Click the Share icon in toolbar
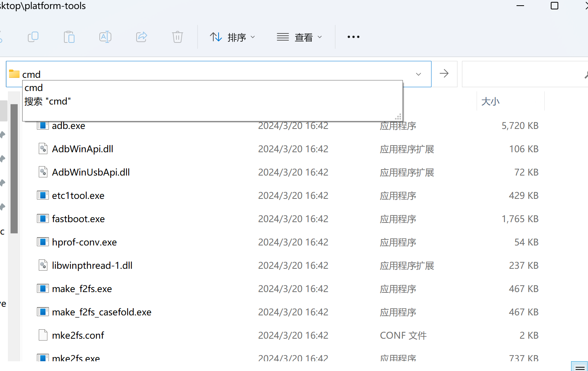Screen dimensions: 588x371 coord(141,37)
